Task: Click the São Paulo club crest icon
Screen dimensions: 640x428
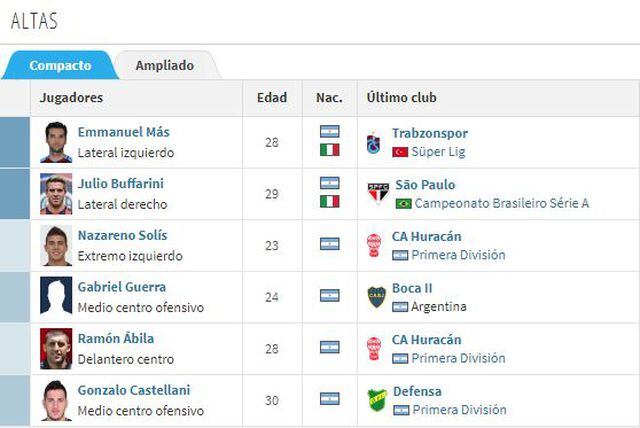Action: [x=377, y=193]
